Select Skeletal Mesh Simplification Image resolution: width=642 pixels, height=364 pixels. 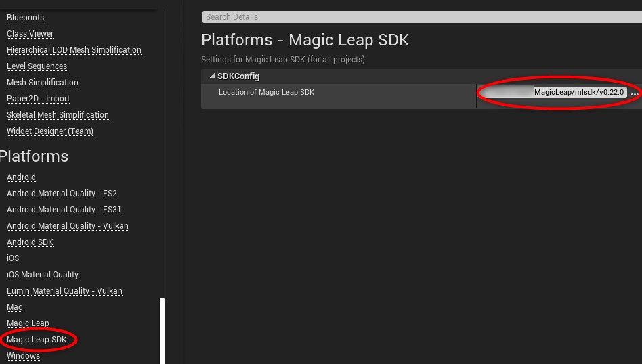click(x=58, y=115)
